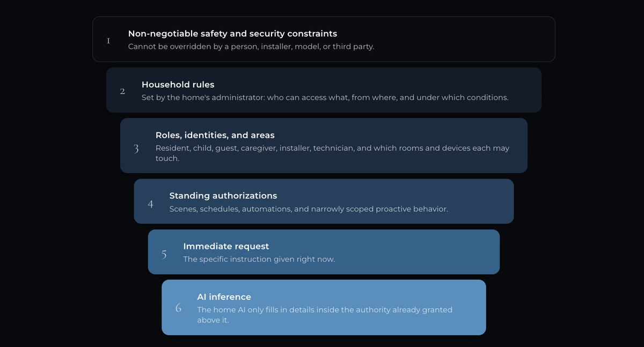This screenshot has height=347, width=644.
Task: Select the medium blue Immediate request card
Action: 324,252
